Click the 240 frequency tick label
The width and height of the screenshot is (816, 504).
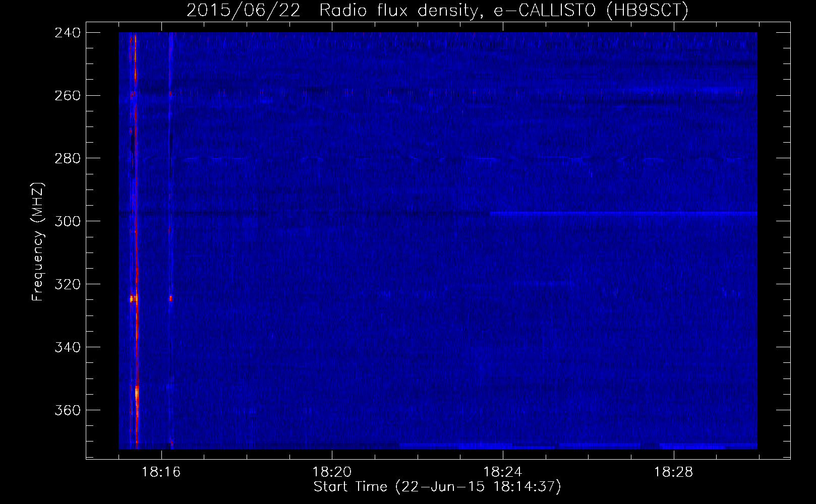(x=68, y=33)
